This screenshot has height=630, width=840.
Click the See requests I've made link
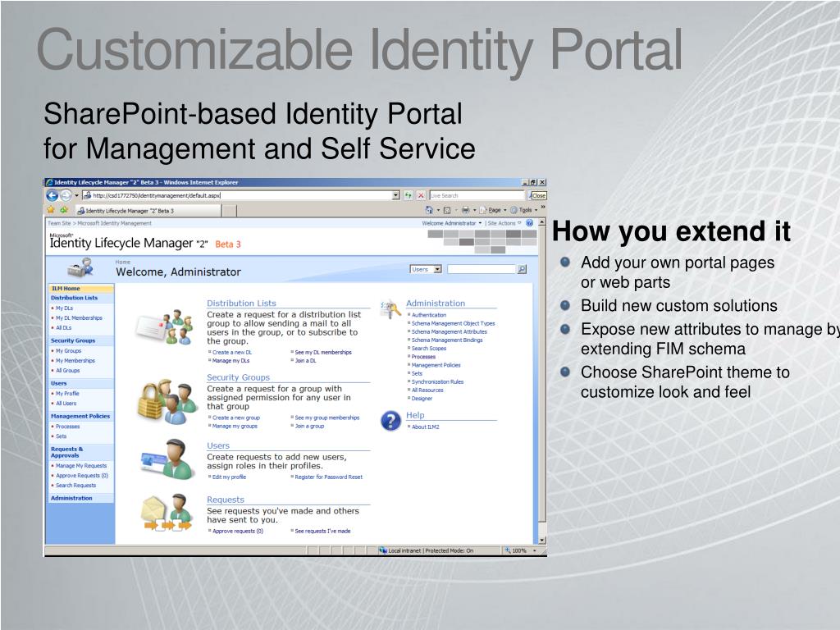click(x=322, y=532)
